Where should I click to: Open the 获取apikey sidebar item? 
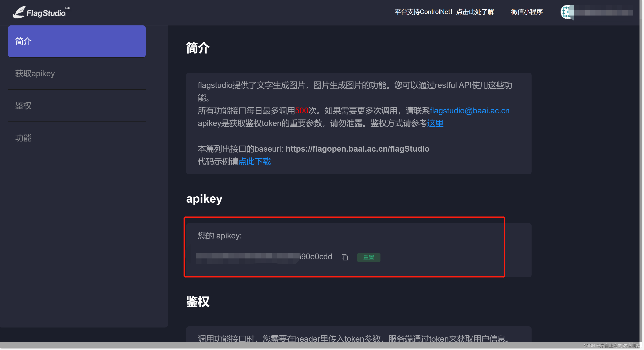77,74
